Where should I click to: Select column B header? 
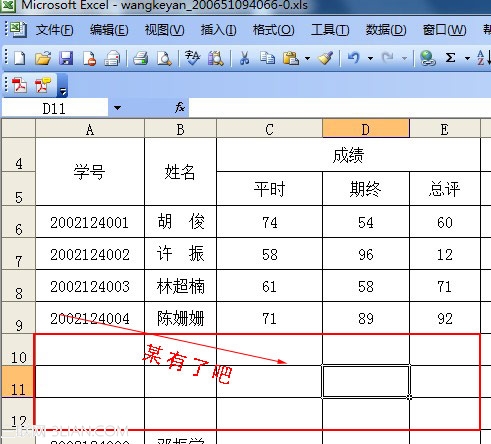(180, 129)
